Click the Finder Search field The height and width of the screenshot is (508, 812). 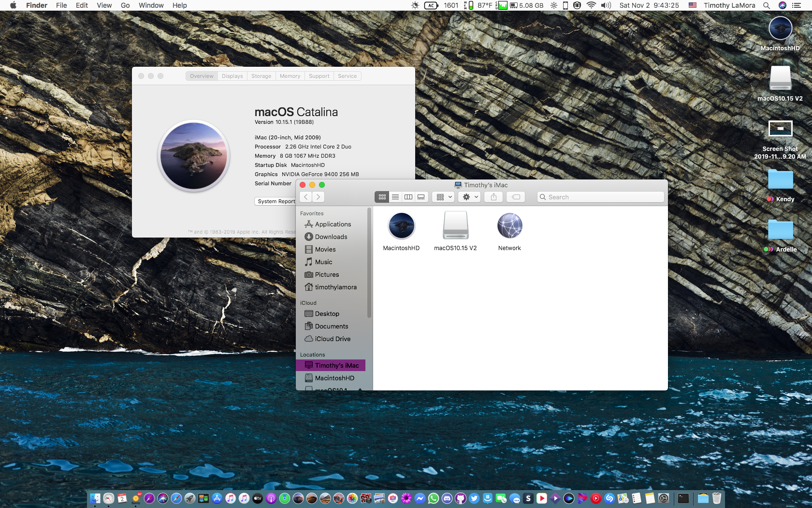pos(600,197)
